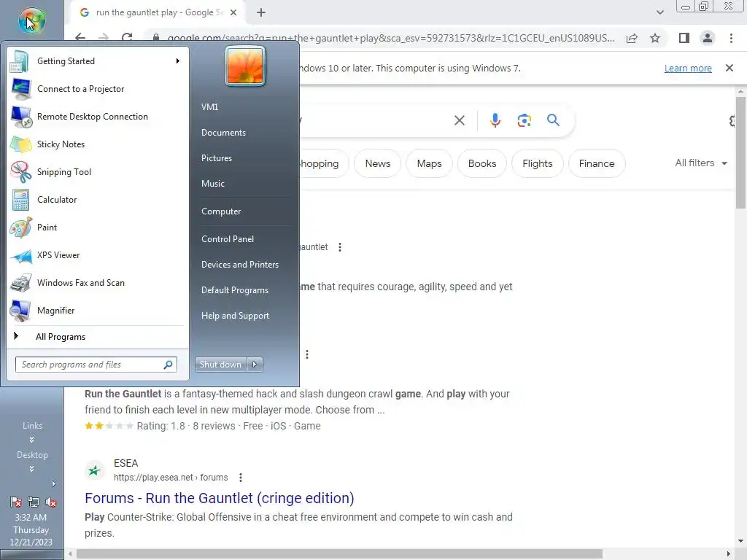Launch Calculator from Start menu
The height and width of the screenshot is (560, 747).
tap(98, 200)
